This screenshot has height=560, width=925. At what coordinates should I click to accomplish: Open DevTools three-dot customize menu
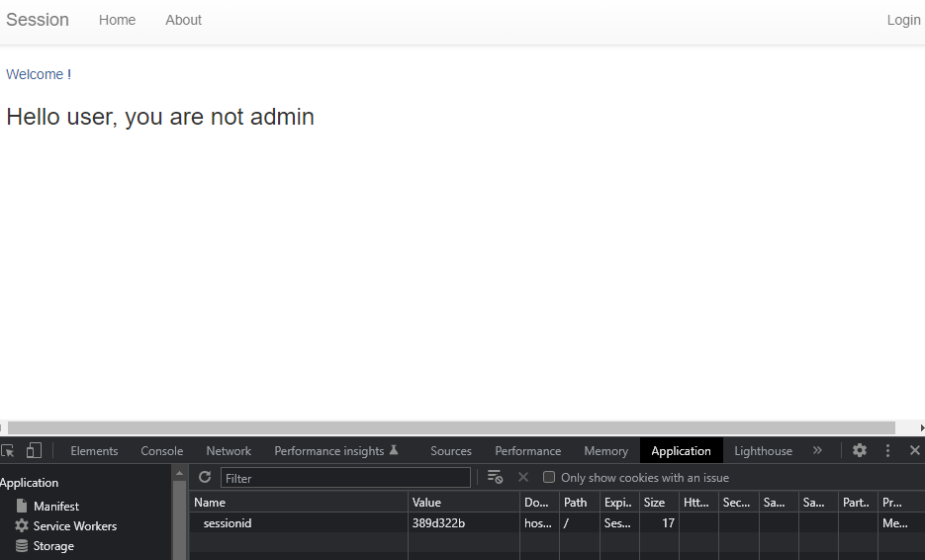click(x=887, y=450)
